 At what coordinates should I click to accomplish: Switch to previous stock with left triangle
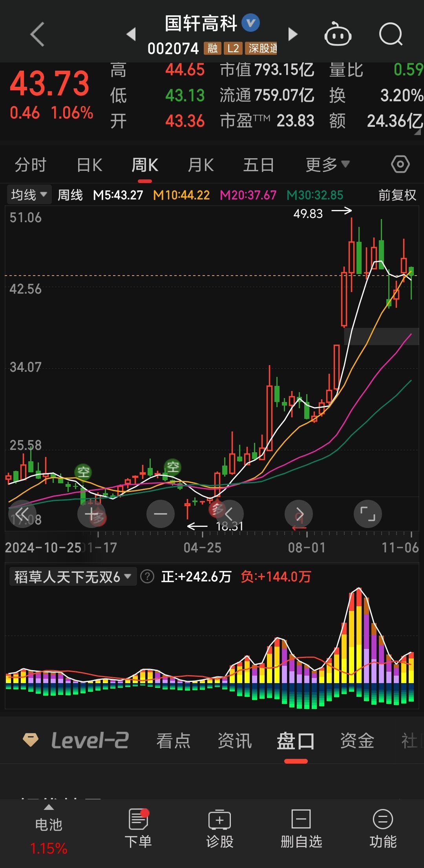click(131, 34)
